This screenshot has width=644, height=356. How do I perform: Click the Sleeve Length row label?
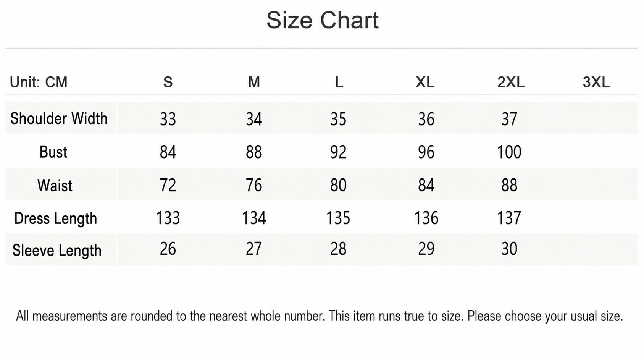tap(57, 251)
